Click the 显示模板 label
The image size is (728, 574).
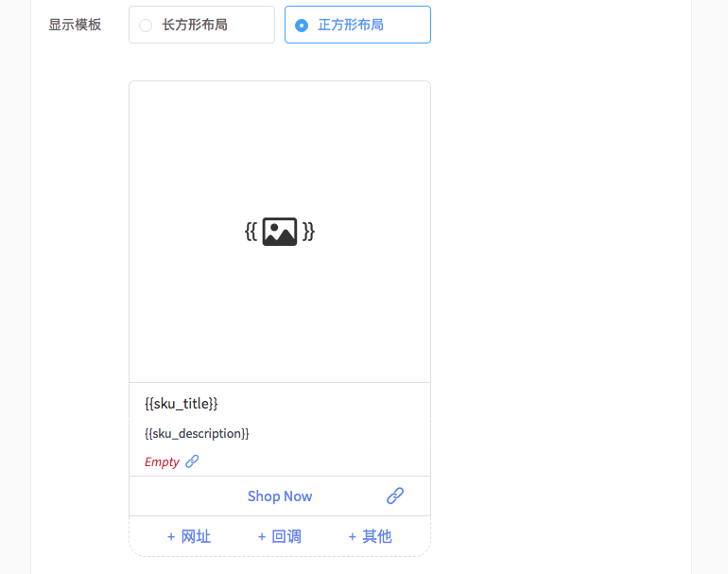75,25
